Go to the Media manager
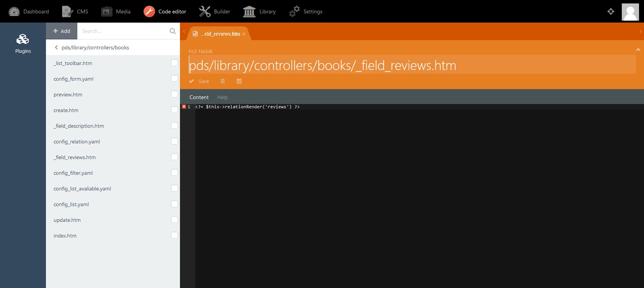The image size is (644, 288). point(116,11)
